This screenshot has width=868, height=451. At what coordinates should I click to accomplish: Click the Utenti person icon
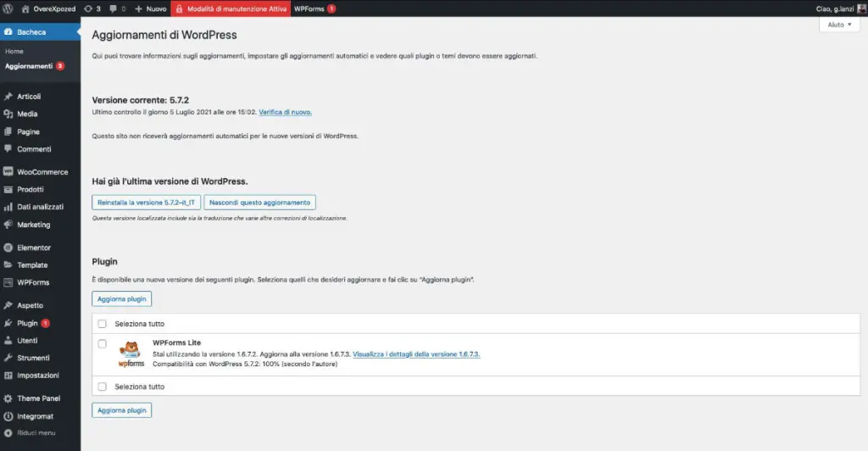pos(8,341)
